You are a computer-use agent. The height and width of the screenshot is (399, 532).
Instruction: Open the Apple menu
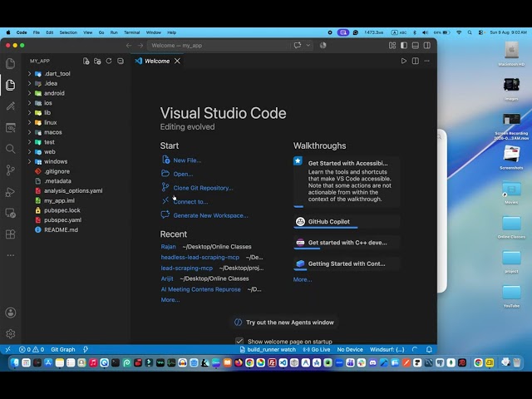8,32
